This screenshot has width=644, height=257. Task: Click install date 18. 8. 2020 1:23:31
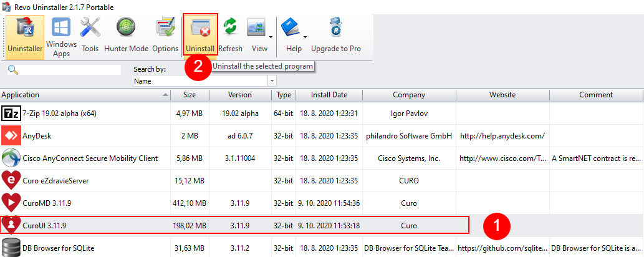click(329, 114)
